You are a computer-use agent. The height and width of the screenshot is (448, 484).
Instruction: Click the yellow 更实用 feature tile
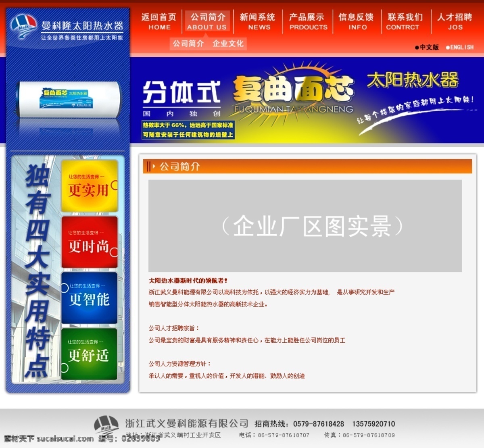(90, 185)
